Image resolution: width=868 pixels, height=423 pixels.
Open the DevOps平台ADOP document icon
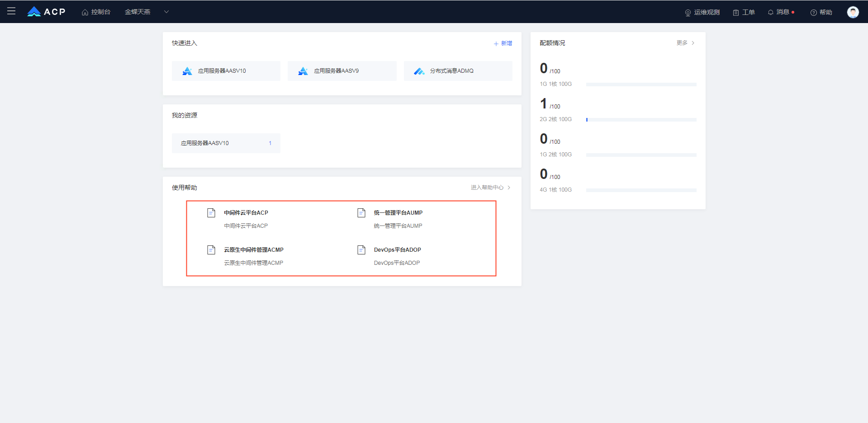(361, 250)
